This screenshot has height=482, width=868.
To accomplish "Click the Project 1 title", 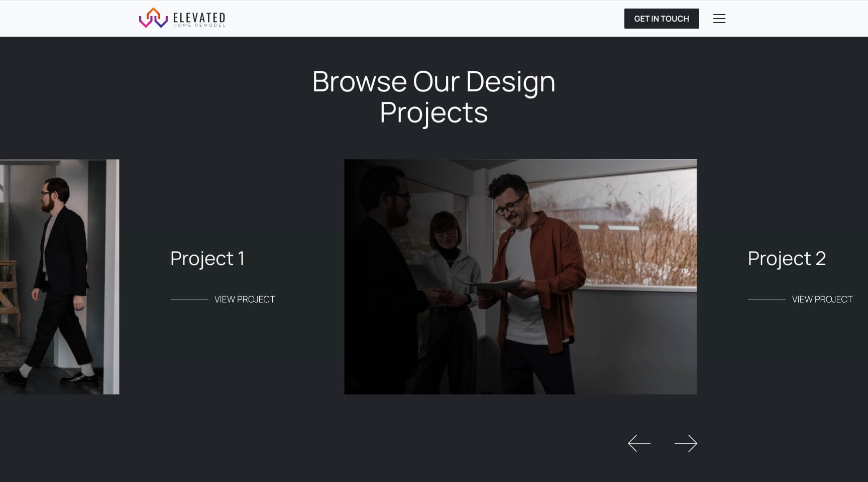I will tap(207, 259).
